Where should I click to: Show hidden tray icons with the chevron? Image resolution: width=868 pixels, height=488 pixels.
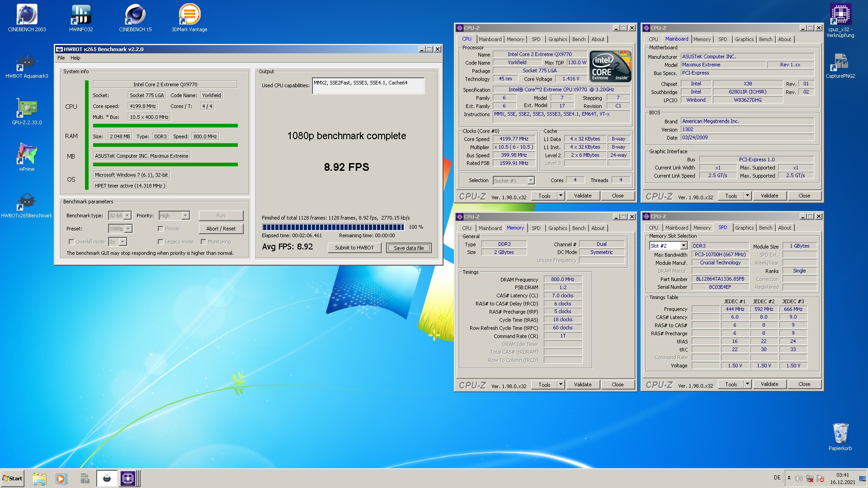(x=789, y=478)
